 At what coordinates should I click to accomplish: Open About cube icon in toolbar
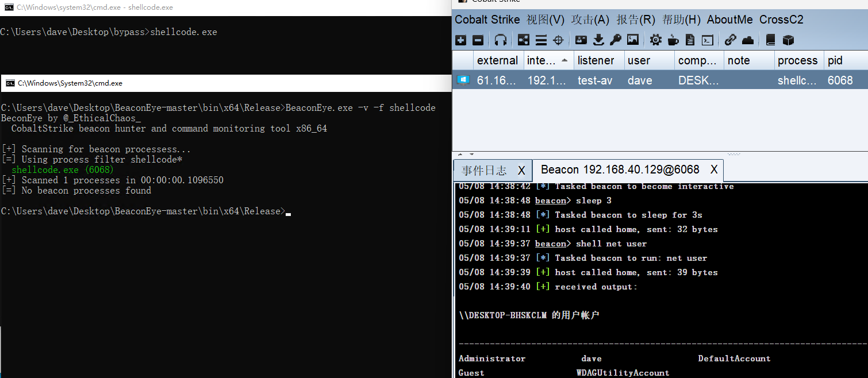(788, 40)
